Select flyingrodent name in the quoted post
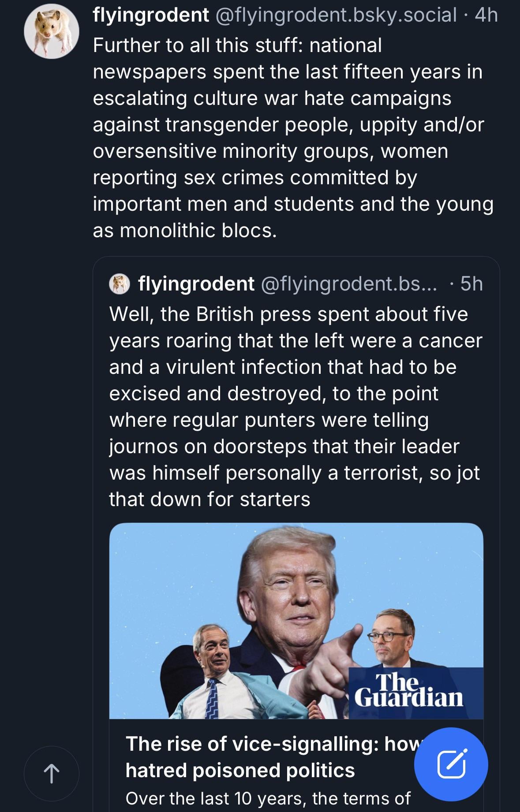520x812 pixels. click(x=196, y=284)
